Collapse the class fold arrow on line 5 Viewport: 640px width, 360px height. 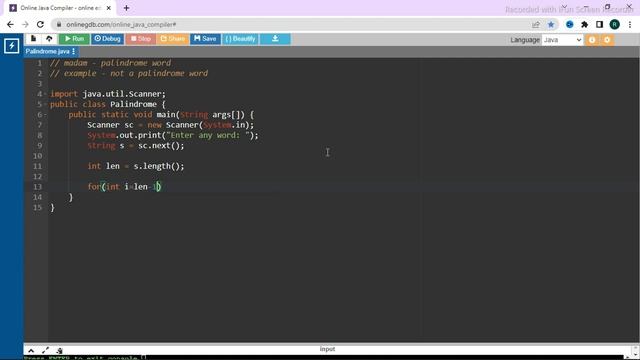tap(44, 104)
